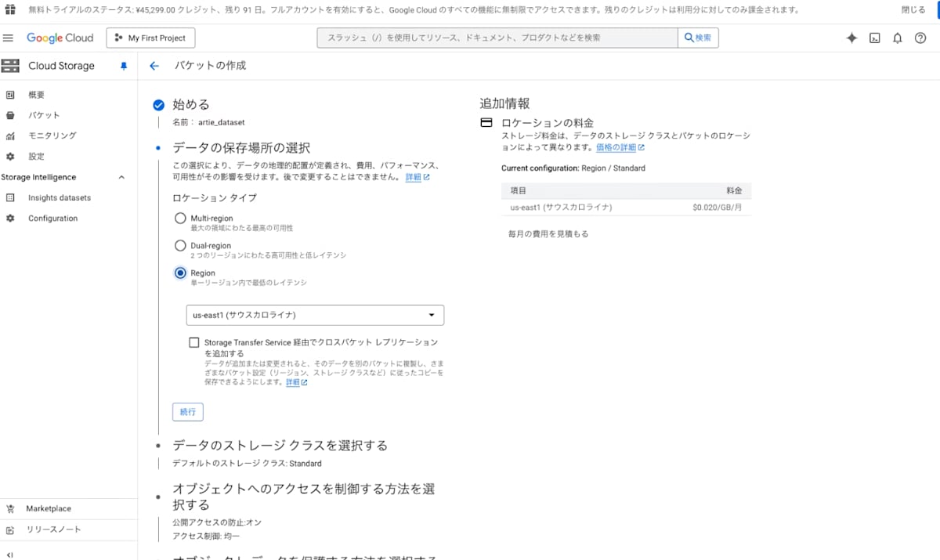Click the 概要 overview icon in sidebar
940x560 pixels.
tap(10, 95)
